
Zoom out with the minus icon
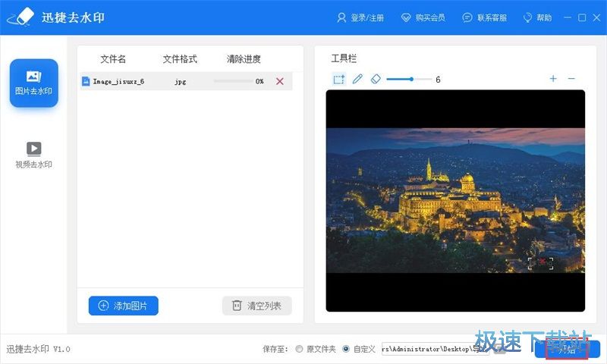pos(571,79)
